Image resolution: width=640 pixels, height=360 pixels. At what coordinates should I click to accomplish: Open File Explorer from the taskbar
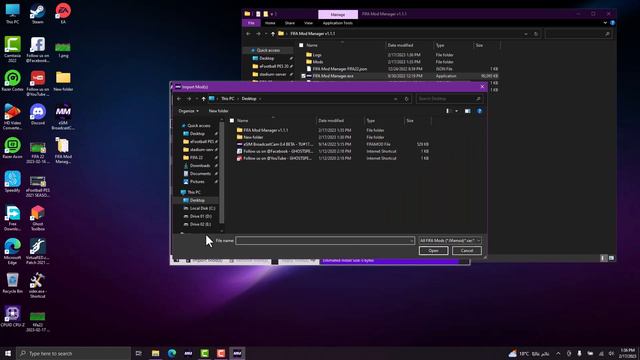(156, 353)
